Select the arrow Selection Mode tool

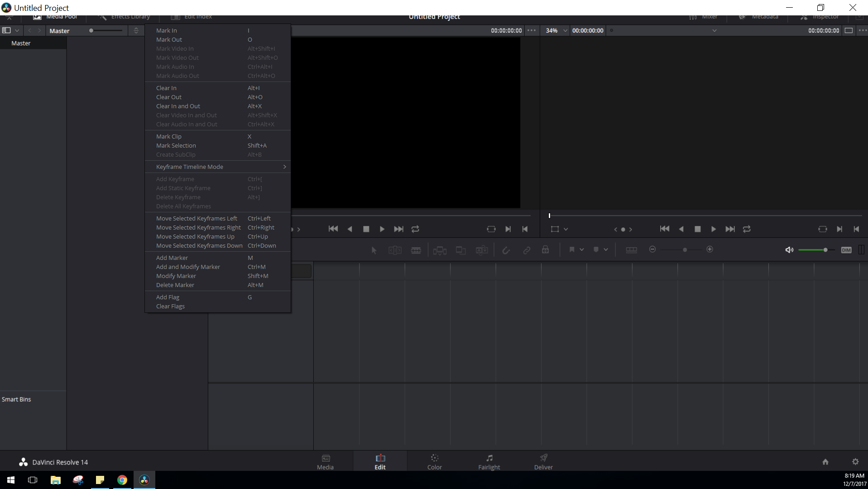click(x=374, y=250)
